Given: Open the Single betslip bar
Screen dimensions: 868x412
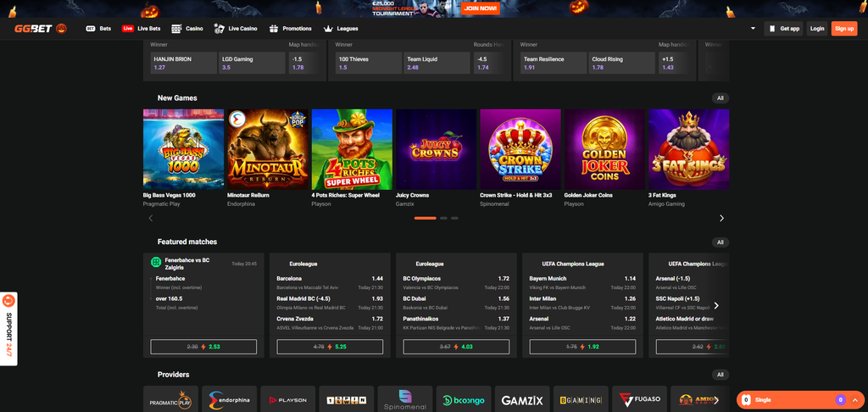Looking at the screenshot, I should coord(800,400).
